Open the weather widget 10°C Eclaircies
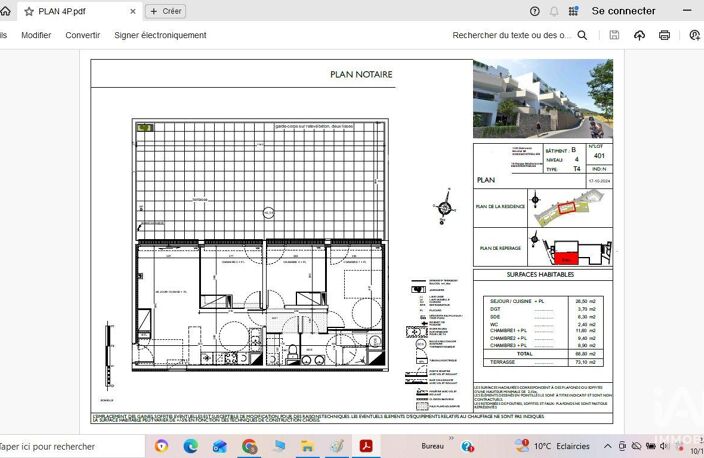704x458 pixels. pos(552,446)
